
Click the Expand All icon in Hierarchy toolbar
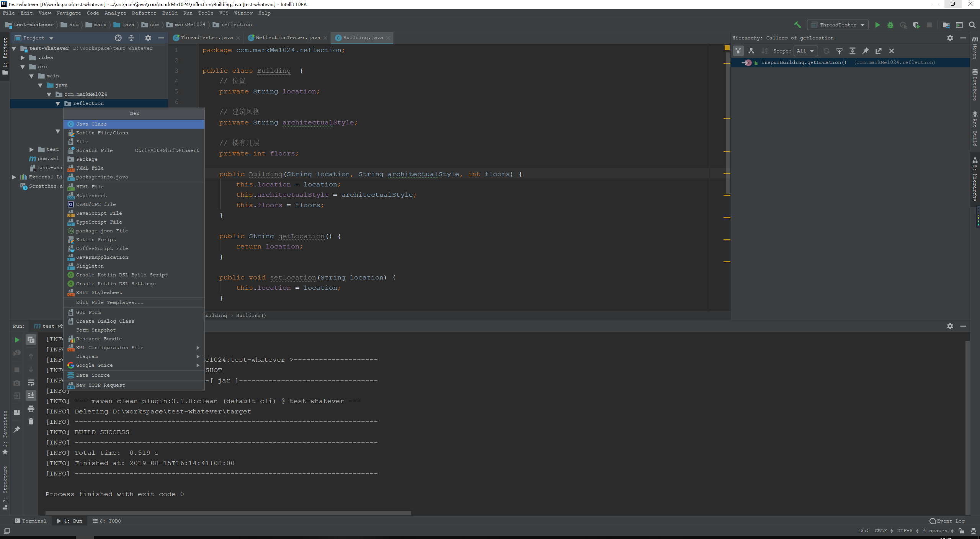[852, 51]
